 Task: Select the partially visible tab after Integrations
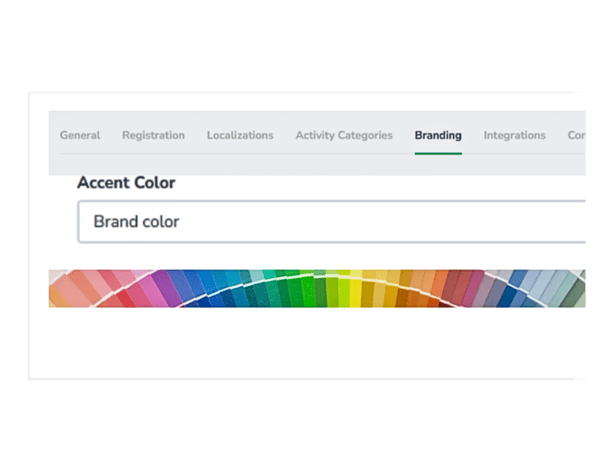576,135
